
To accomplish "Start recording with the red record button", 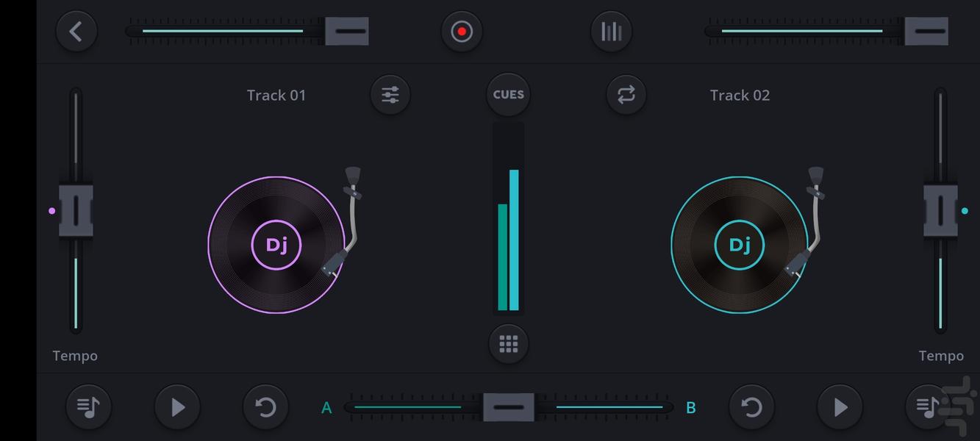I will pos(462,32).
